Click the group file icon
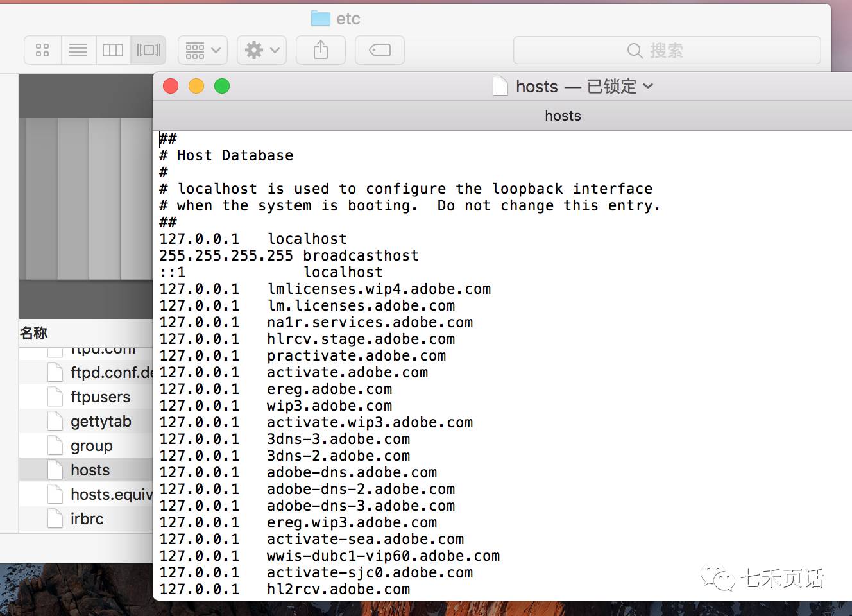Image resolution: width=852 pixels, height=616 pixels. point(55,445)
